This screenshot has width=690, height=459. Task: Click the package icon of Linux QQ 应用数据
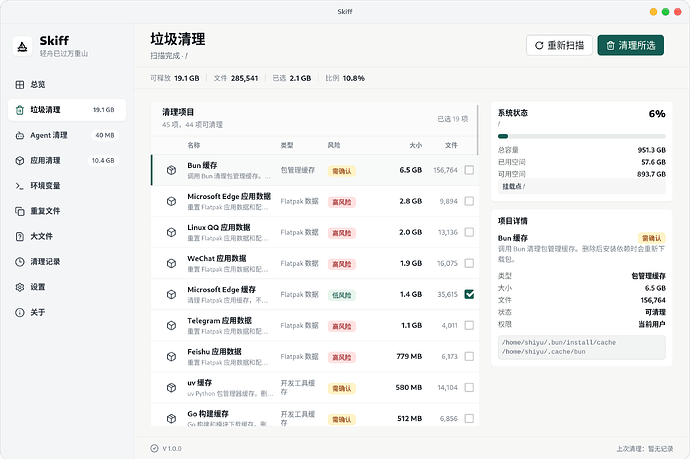coord(172,232)
